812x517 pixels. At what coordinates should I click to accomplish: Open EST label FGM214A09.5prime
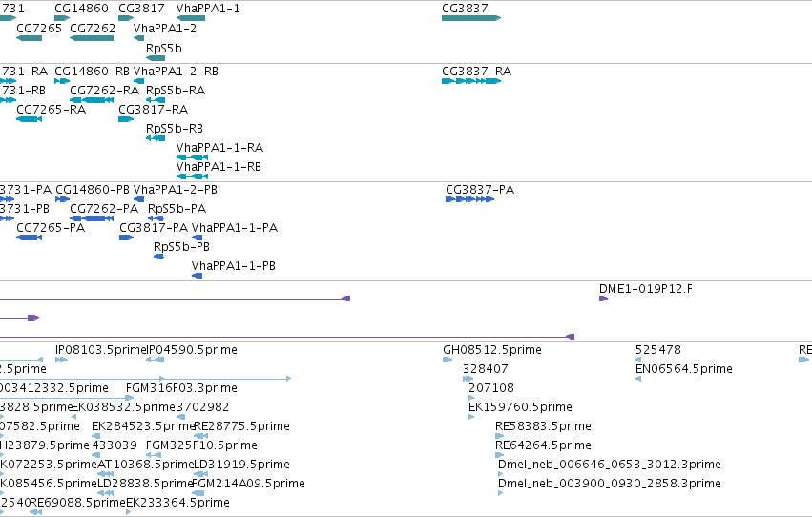[x=248, y=484]
